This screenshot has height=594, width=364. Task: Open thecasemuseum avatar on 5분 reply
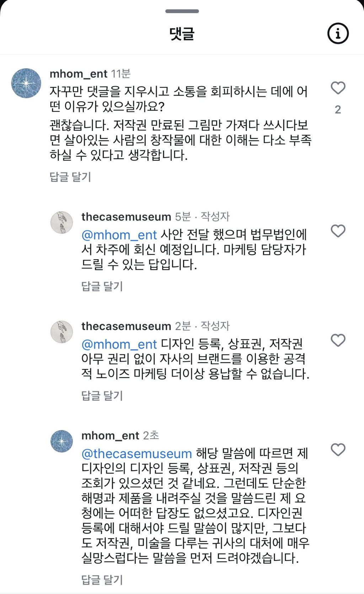[61, 223]
